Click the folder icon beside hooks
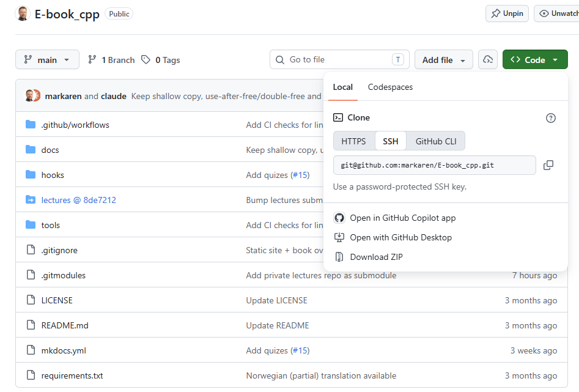The width and height of the screenshot is (579, 392). point(31,174)
